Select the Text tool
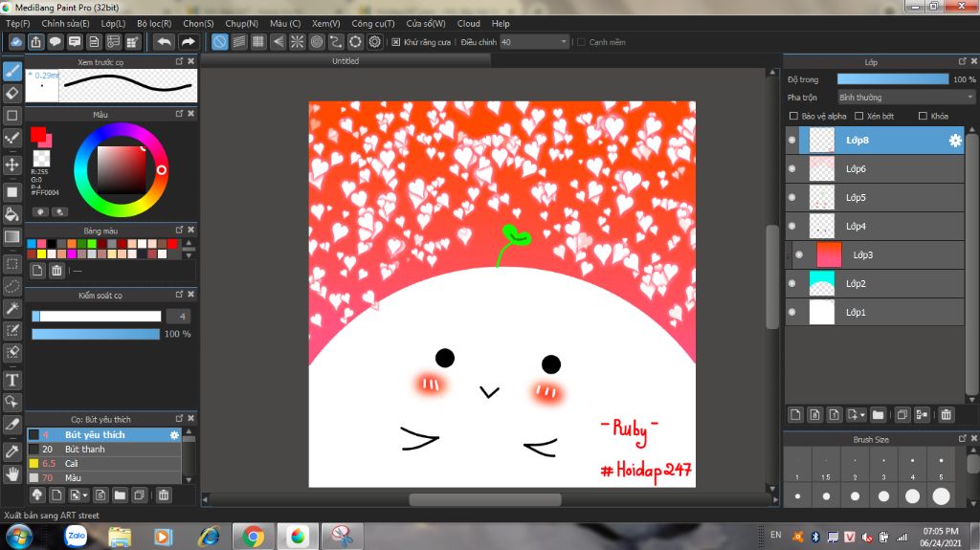This screenshot has width=980, height=550. coord(11,380)
